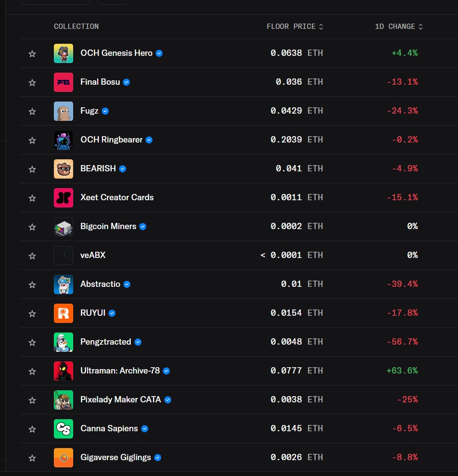Click the Collection column header
The image size is (458, 476).
[x=76, y=26]
